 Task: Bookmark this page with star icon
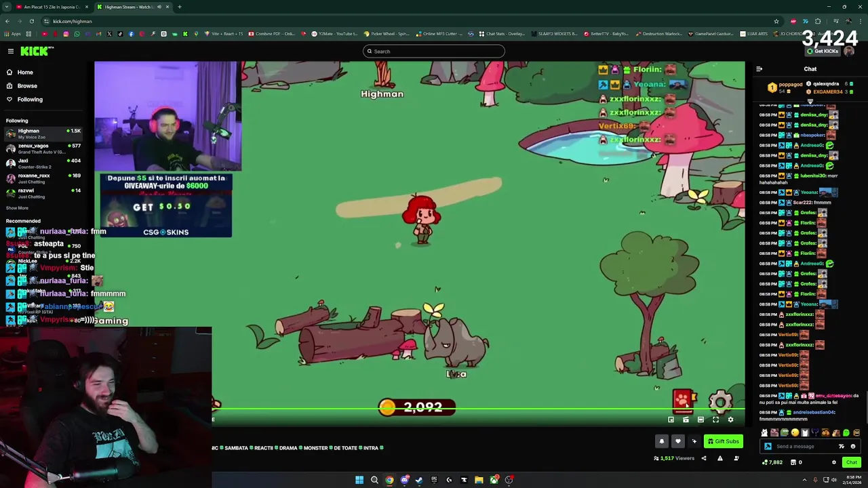(x=776, y=21)
